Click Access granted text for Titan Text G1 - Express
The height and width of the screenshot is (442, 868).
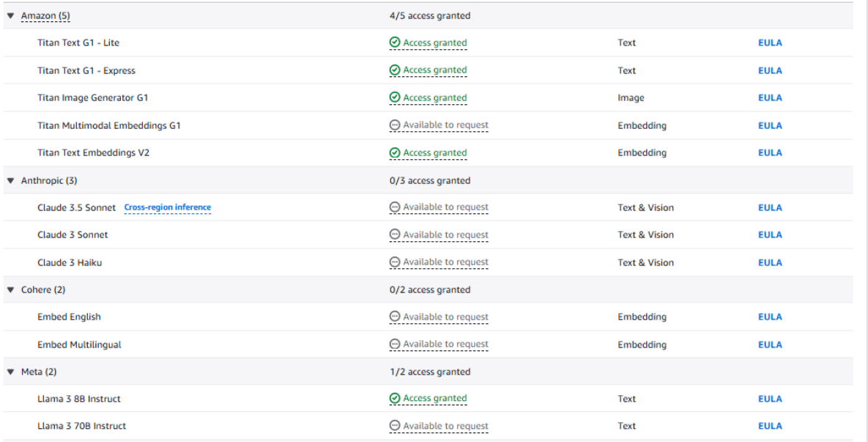point(434,70)
